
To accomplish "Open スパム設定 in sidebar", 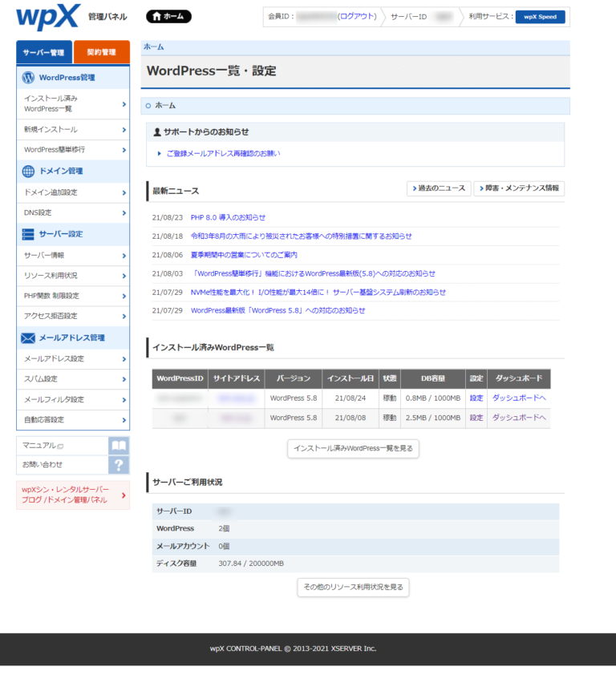I will click(x=73, y=379).
